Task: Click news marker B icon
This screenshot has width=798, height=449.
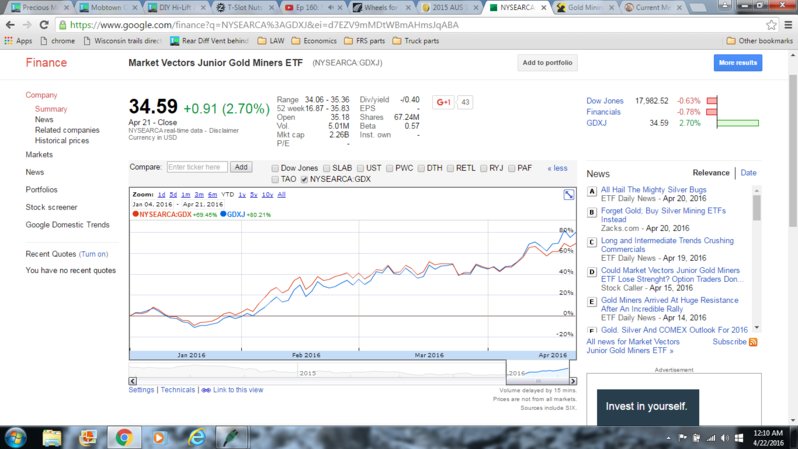Action: (592, 212)
